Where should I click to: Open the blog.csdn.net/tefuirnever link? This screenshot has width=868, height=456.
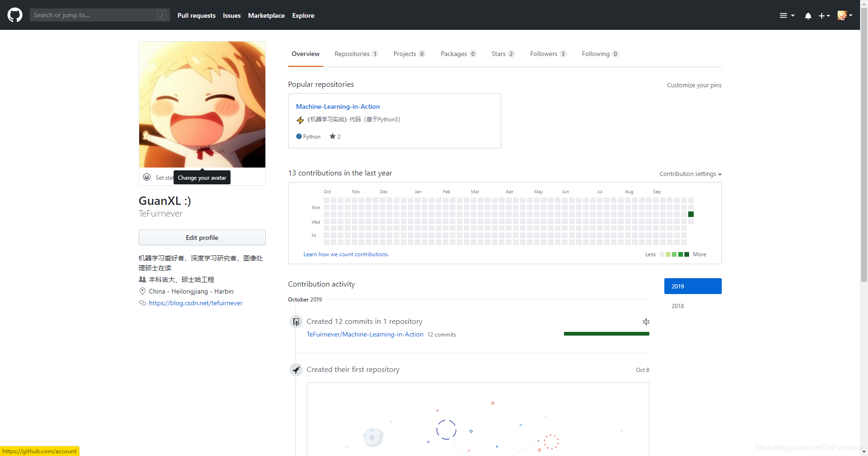[x=196, y=303]
